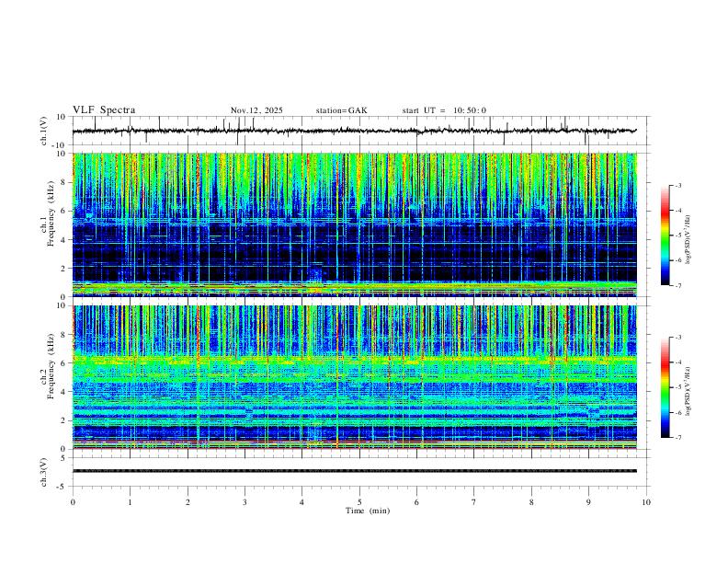This screenshot has height=563, width=728.
Task: Click the ch.3 black signal band
Action: click(355, 471)
